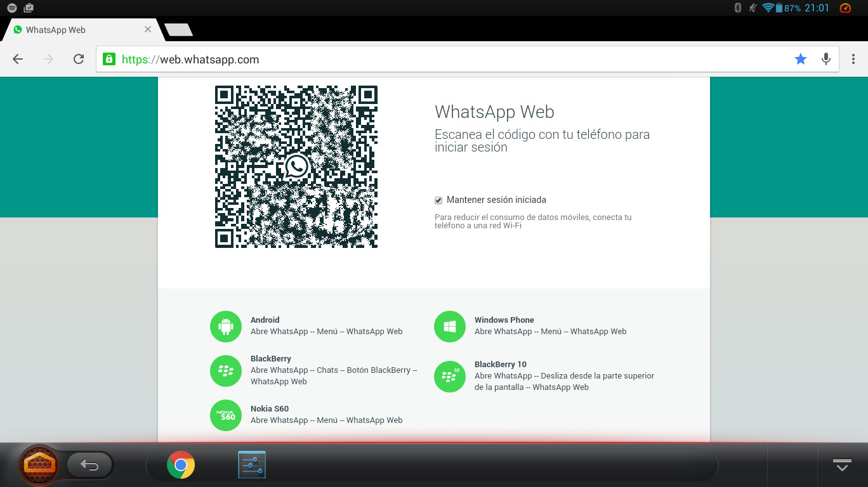Click the BlackBerry logo icon

click(226, 371)
